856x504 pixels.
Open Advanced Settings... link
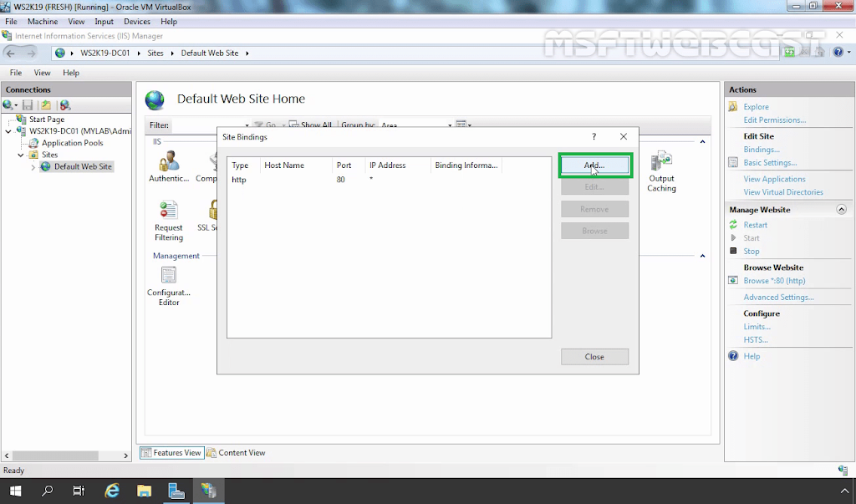click(778, 297)
